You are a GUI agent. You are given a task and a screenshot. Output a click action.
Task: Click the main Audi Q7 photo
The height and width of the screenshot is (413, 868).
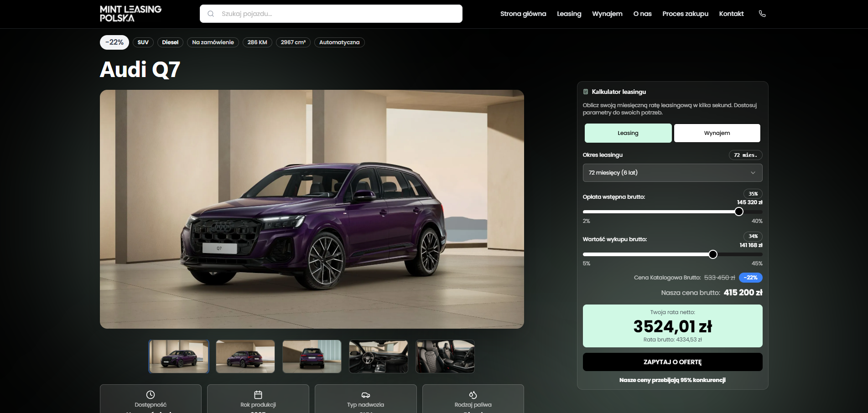click(312, 209)
